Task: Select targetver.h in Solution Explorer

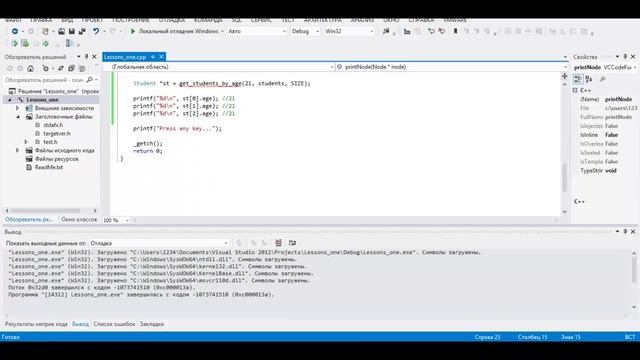Action: click(57, 133)
